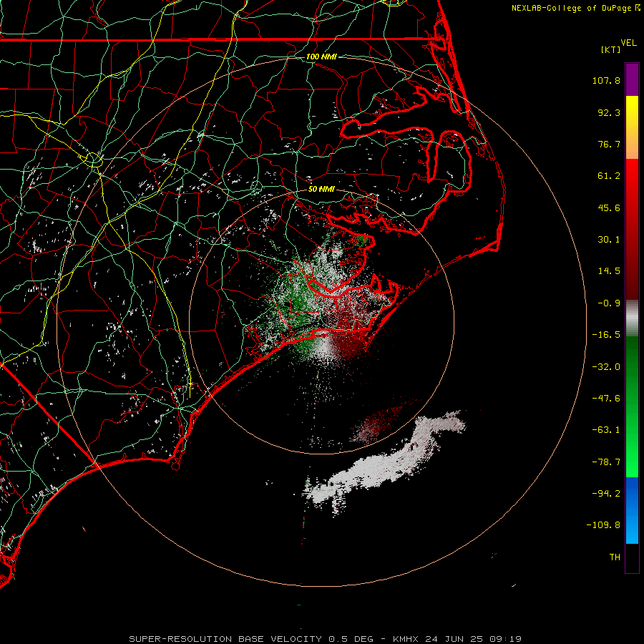
Task: Click the TH legend label
Action: 615,557
